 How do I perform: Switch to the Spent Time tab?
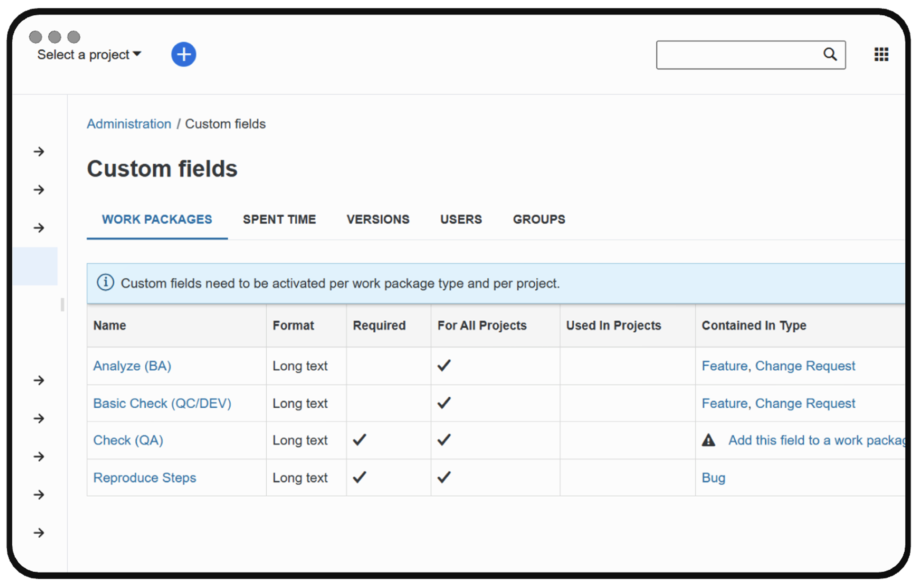coord(279,219)
